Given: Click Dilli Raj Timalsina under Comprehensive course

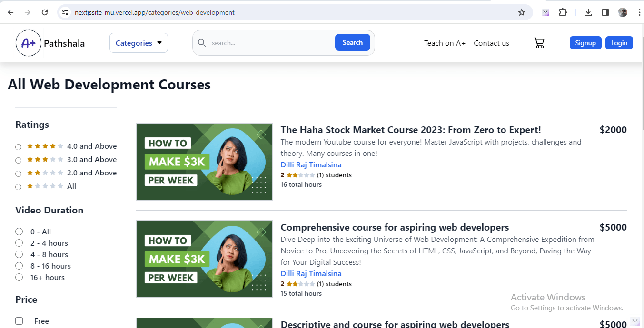Looking at the screenshot, I should pyautogui.click(x=311, y=274).
